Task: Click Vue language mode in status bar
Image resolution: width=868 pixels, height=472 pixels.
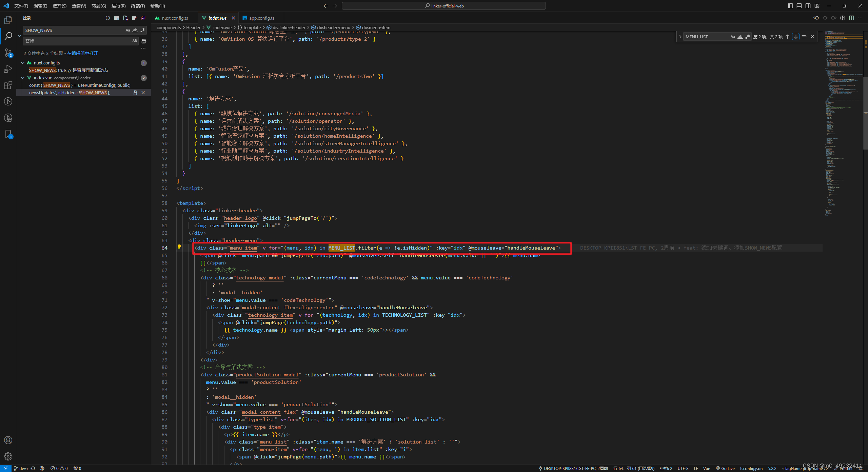Action: click(x=707, y=468)
